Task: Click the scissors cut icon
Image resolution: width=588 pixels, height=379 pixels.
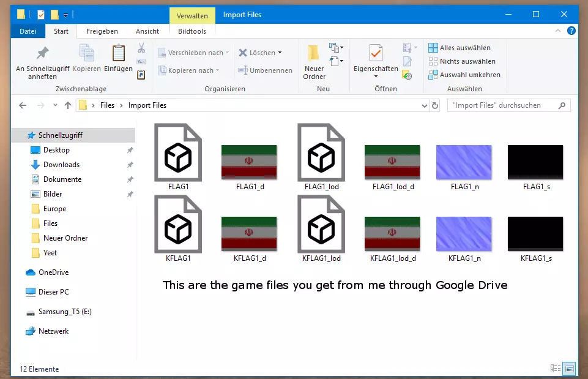Action: [x=141, y=48]
